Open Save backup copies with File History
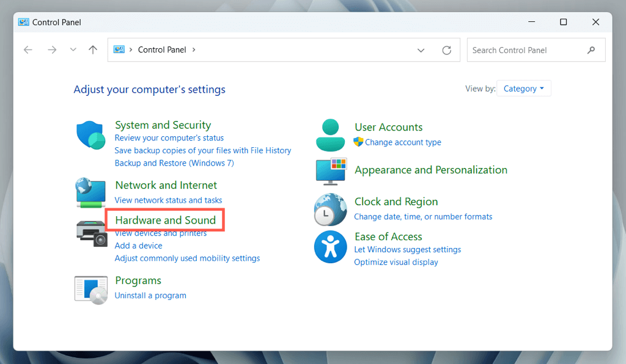 [203, 151]
